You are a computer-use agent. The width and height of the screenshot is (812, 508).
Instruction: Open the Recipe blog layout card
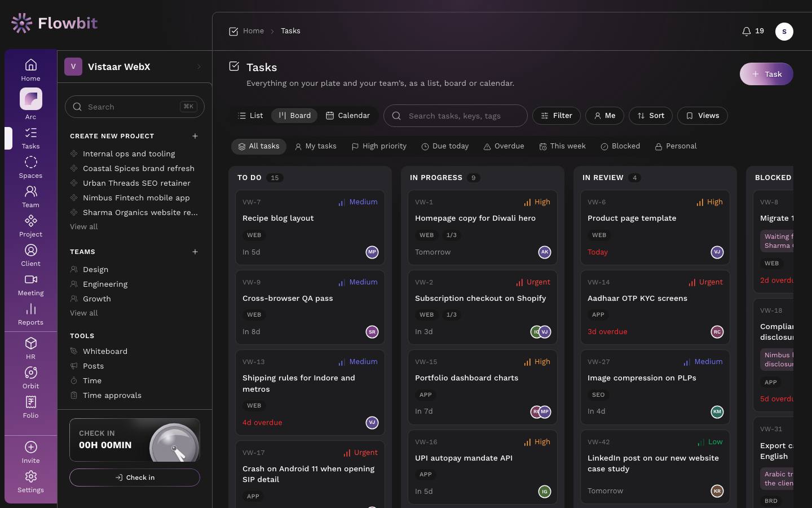pyautogui.click(x=310, y=227)
